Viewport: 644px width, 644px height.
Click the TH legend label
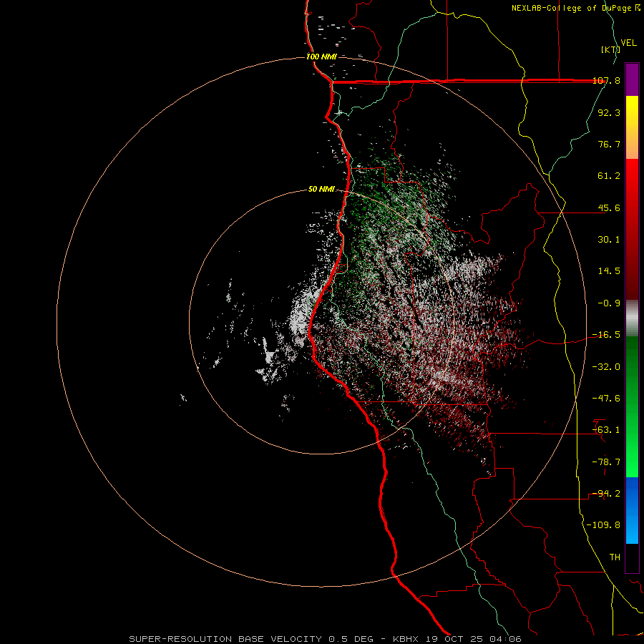615,557
